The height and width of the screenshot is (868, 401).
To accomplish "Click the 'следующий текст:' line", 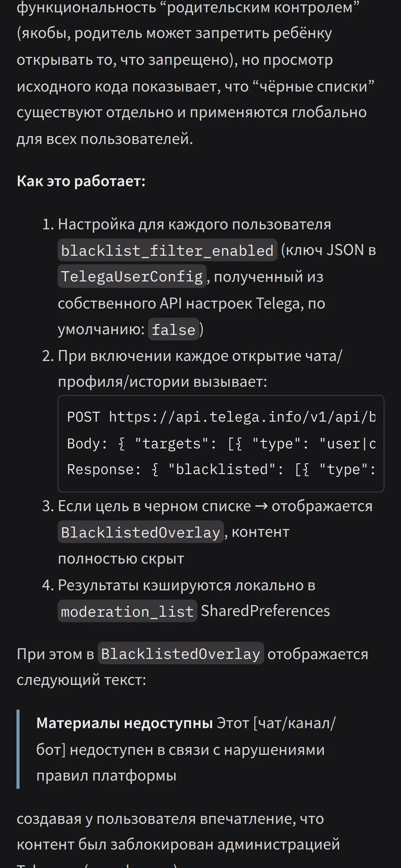I will [x=81, y=680].
